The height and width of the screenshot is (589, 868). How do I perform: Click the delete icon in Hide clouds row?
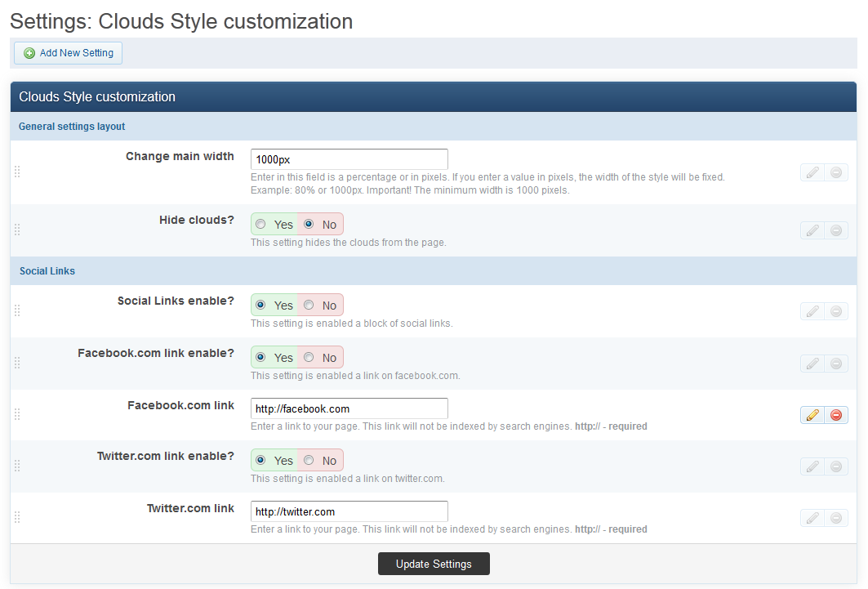836,230
